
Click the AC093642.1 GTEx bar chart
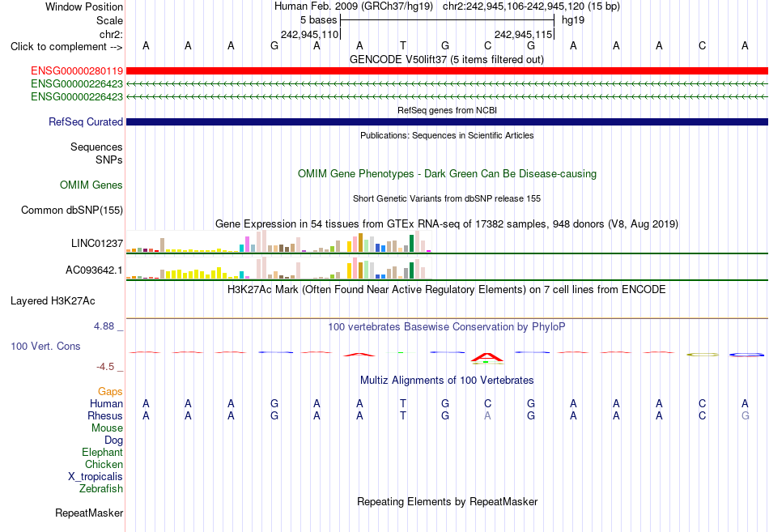278,268
